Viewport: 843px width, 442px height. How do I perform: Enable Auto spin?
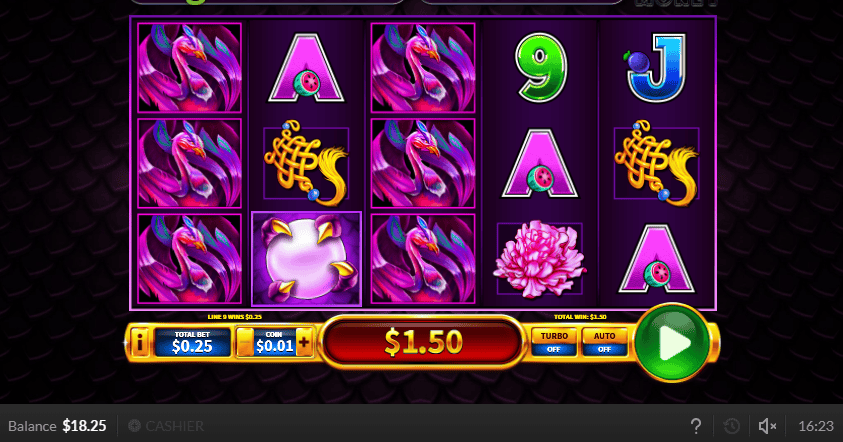[604, 342]
